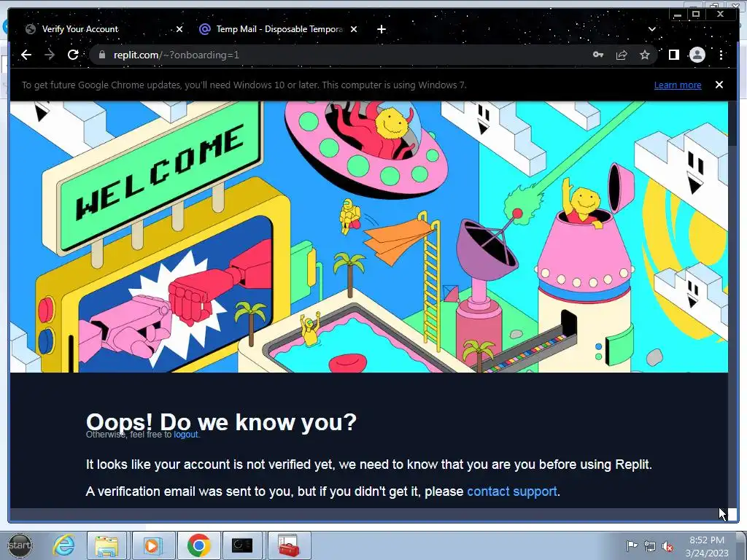The image size is (747, 560).
Task: Open the network status tray icon
Action: [x=650, y=546]
